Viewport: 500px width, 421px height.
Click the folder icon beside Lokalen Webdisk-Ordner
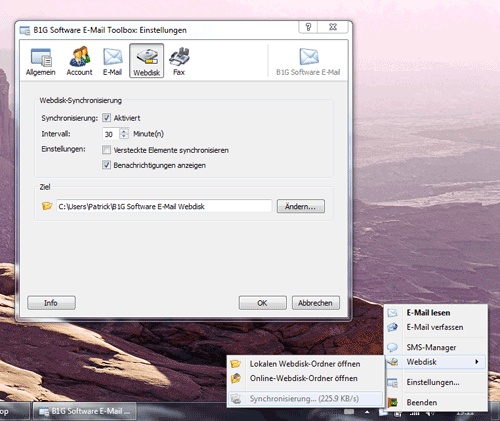click(x=236, y=364)
